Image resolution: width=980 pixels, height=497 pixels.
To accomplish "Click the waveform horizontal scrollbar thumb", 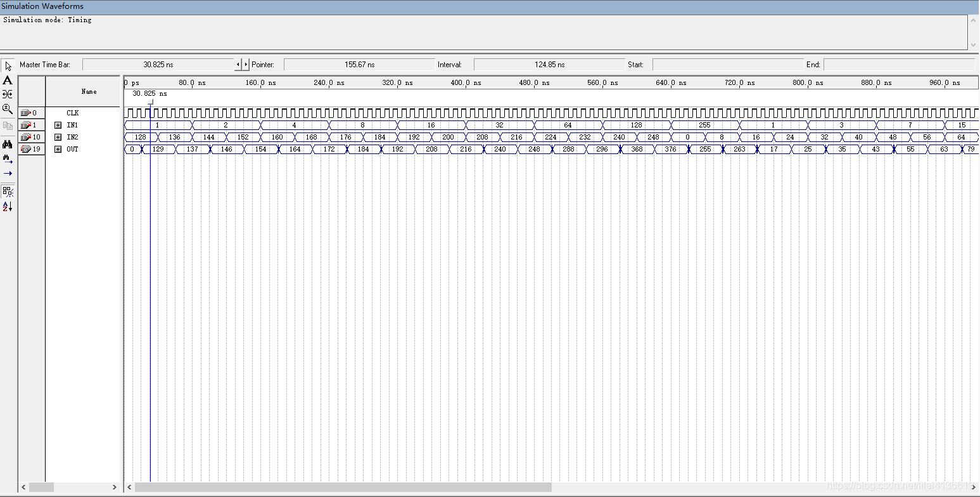I will 343,487.
